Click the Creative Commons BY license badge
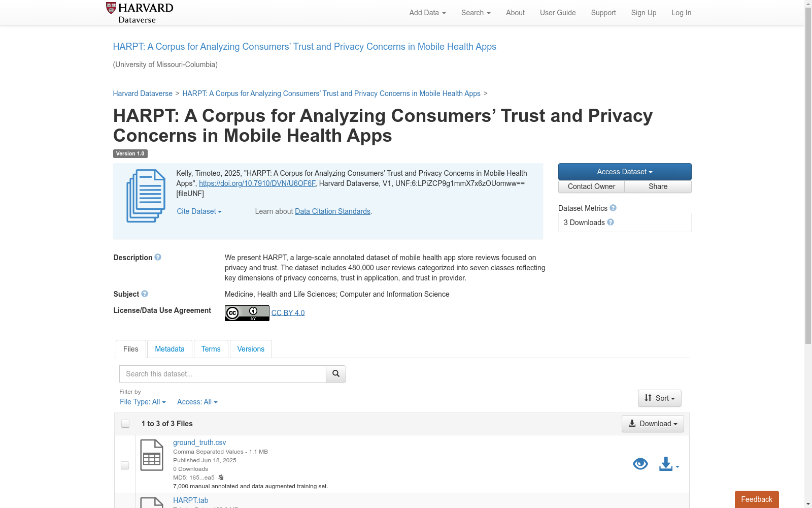This screenshot has height=508, width=812. (247, 313)
